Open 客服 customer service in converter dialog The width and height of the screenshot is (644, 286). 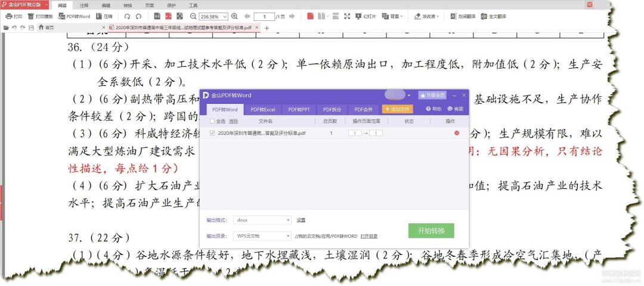[x=456, y=109]
